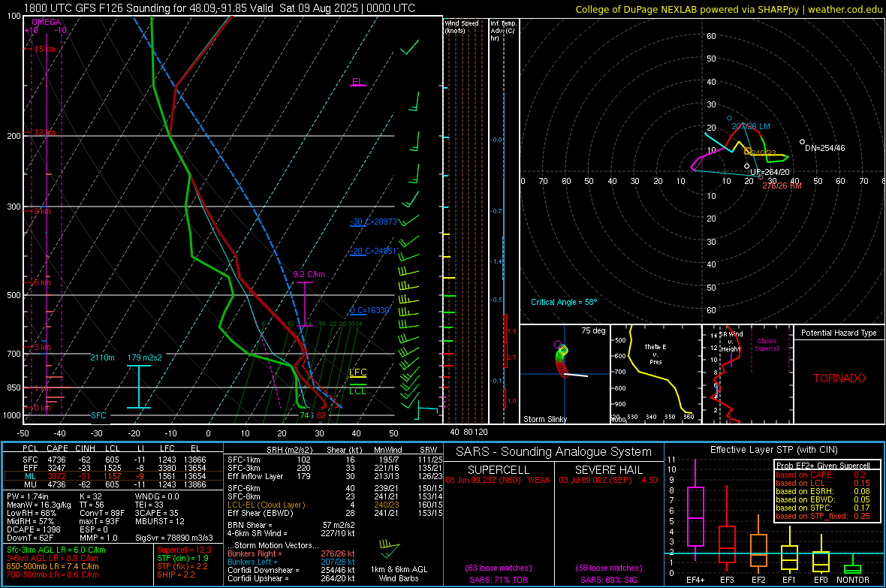
Task: Click the green NONTOR box in the STP box plot
Action: point(852,568)
